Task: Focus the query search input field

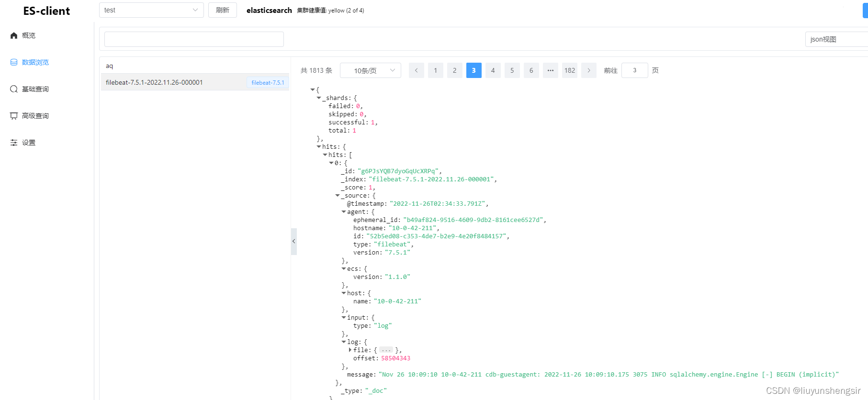Action: coord(194,39)
